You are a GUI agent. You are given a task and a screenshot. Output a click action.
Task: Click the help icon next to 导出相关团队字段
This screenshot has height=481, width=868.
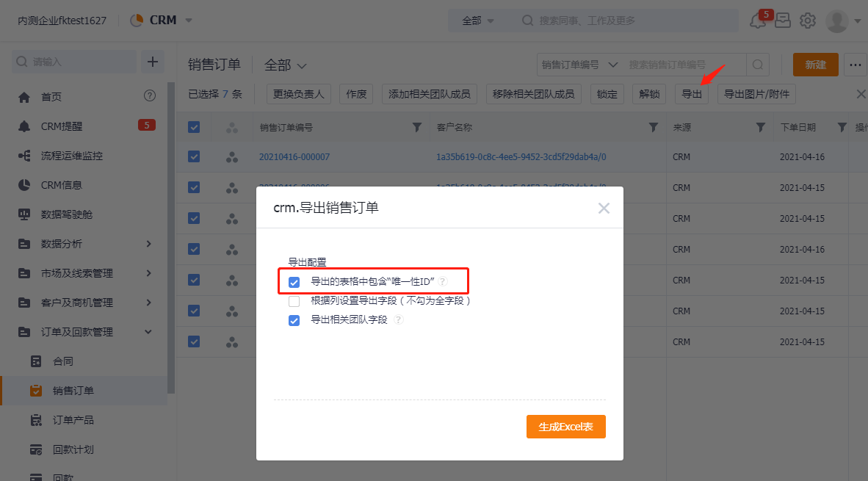398,319
